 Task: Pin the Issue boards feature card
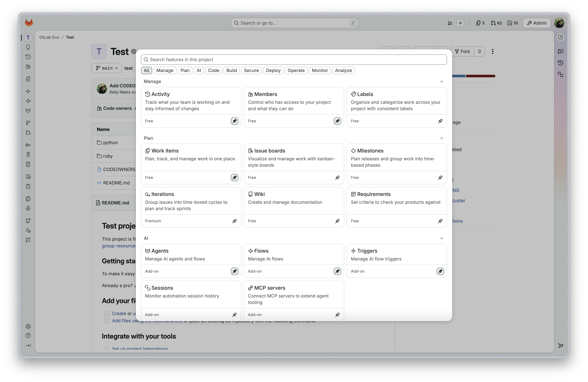tap(337, 178)
